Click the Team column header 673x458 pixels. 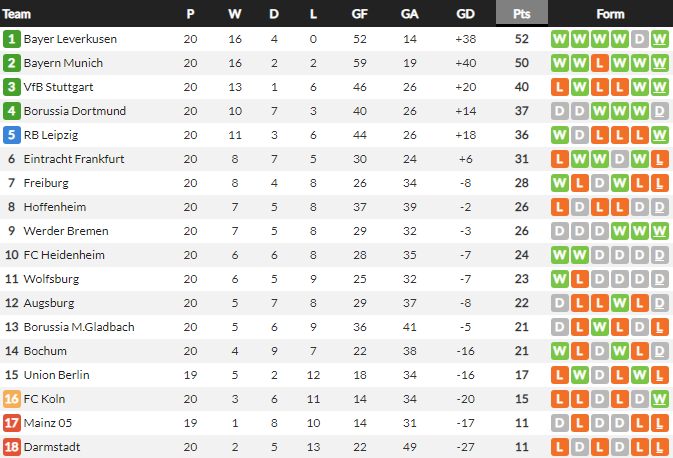tap(18, 14)
